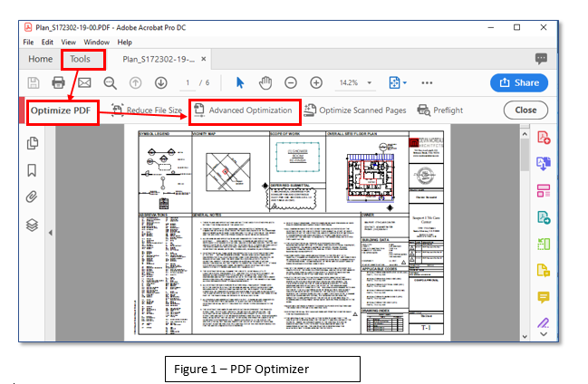Open Preflight tool
The image size is (588, 384).
pos(440,110)
